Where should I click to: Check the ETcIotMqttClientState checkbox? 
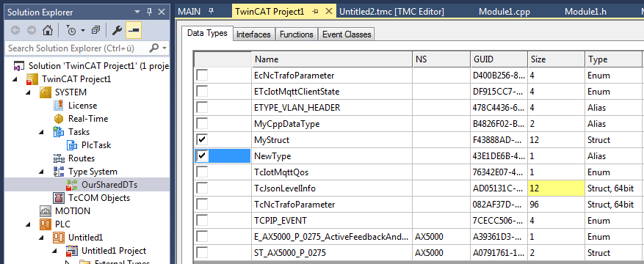tap(202, 92)
